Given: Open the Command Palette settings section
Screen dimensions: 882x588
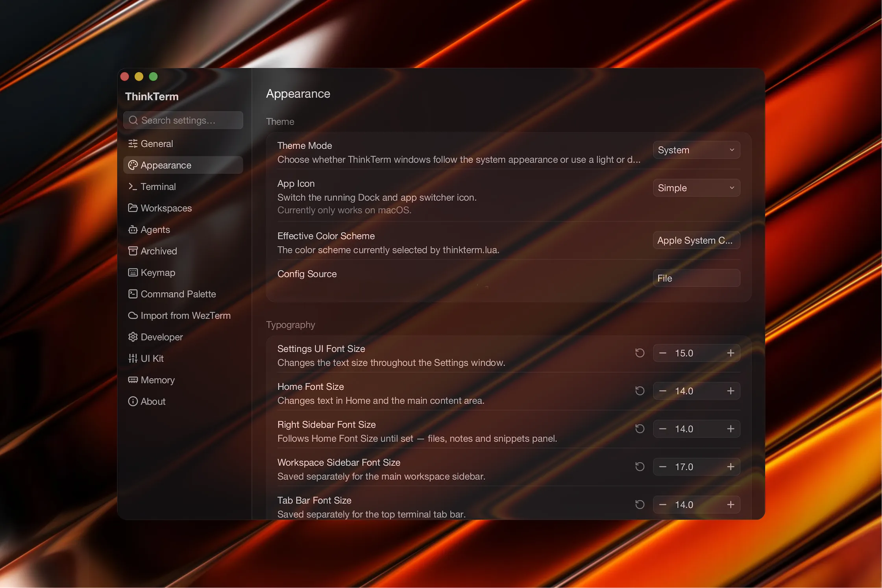Looking at the screenshot, I should click(x=183, y=294).
